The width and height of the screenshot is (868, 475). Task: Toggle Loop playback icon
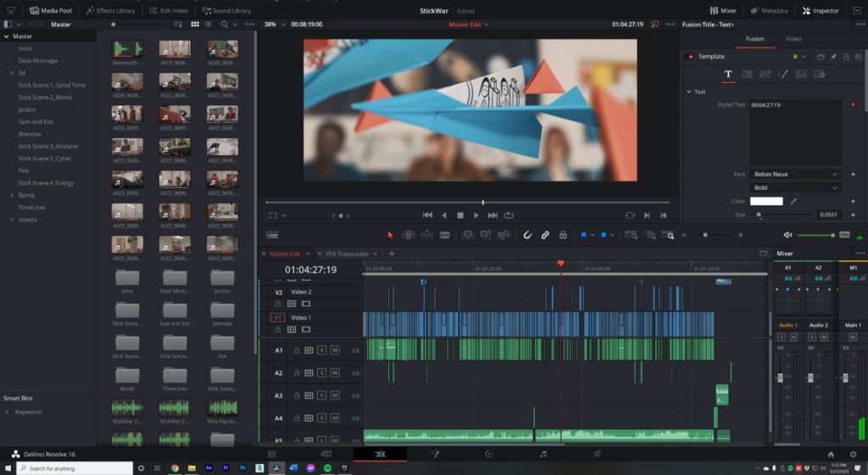[509, 215]
